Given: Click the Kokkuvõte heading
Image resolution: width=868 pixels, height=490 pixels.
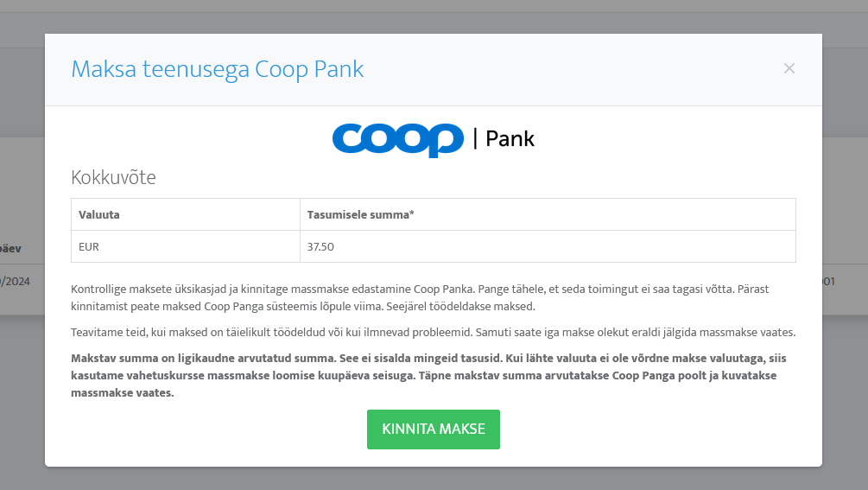Looking at the screenshot, I should tap(113, 177).
